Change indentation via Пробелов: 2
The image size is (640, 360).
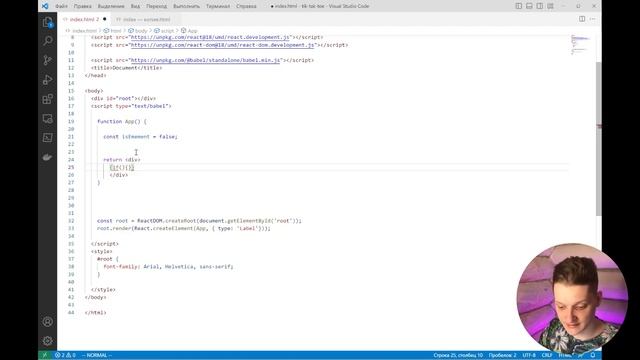click(x=502, y=355)
